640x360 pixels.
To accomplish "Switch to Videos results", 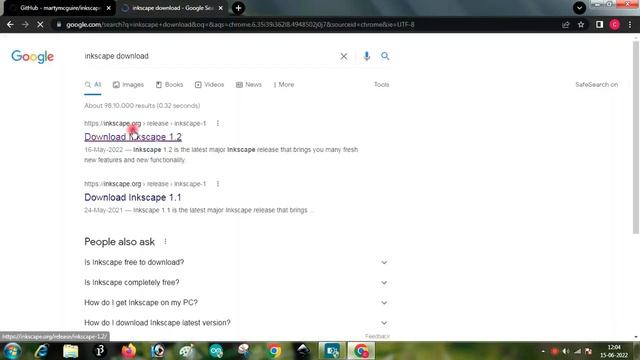I will (209, 84).
